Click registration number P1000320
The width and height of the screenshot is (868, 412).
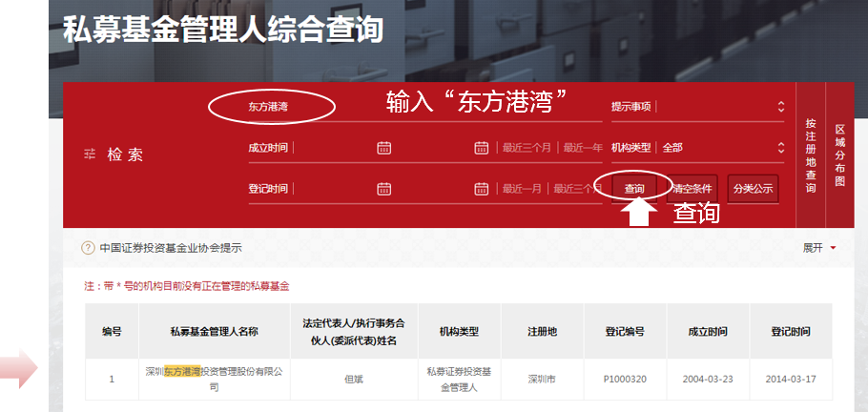point(625,380)
